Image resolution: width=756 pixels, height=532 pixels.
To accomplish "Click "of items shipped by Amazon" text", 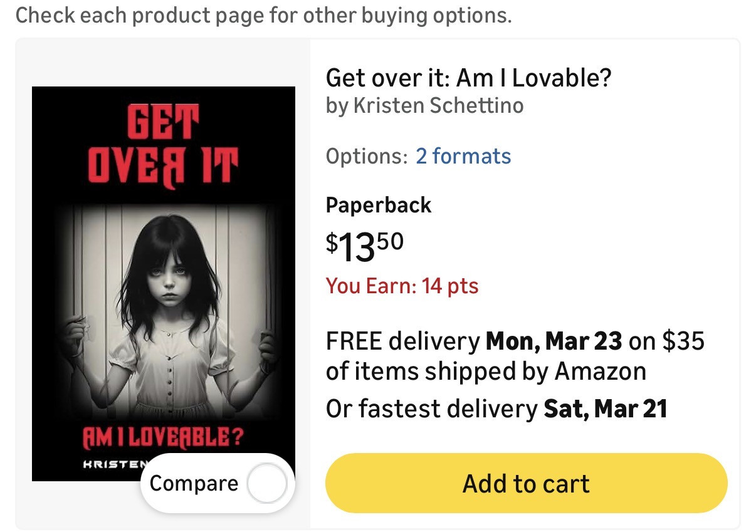I will (486, 372).
